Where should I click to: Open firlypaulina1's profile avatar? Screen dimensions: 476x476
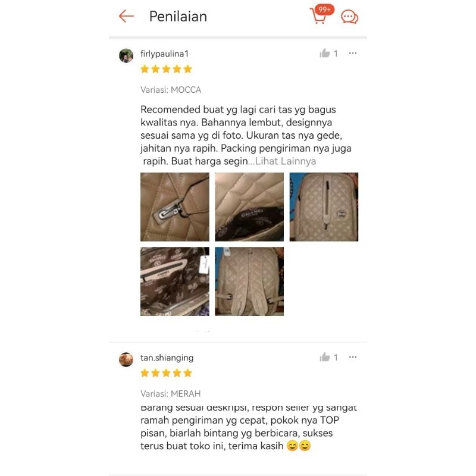click(x=126, y=55)
